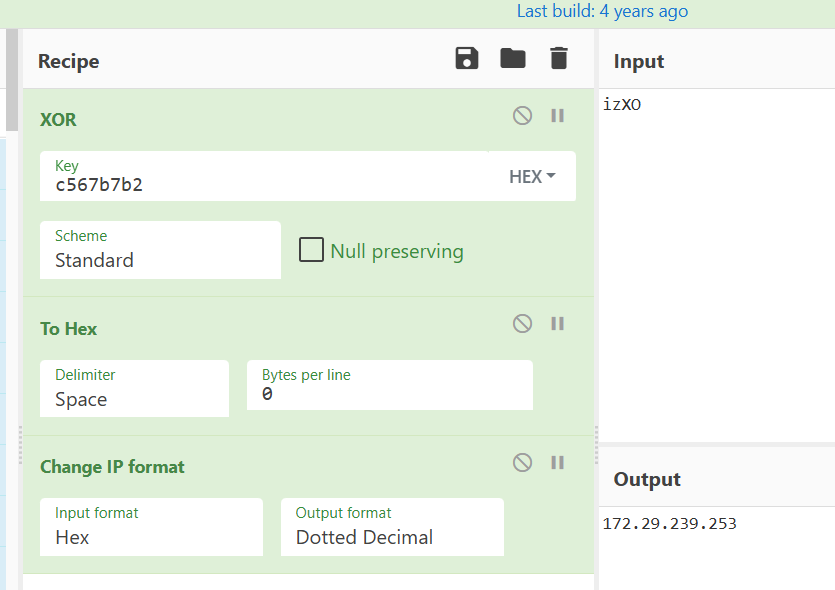Click the XOR Key input field

(x=264, y=176)
